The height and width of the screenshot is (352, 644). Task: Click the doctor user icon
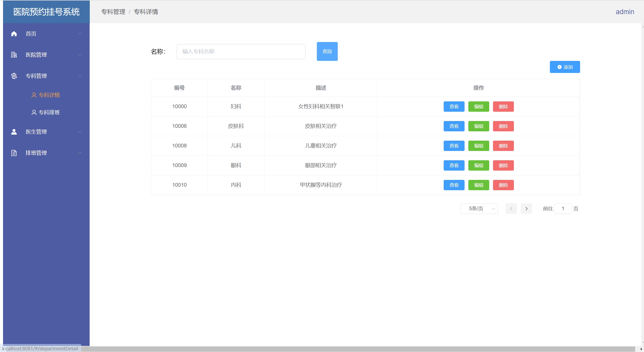coord(14,132)
